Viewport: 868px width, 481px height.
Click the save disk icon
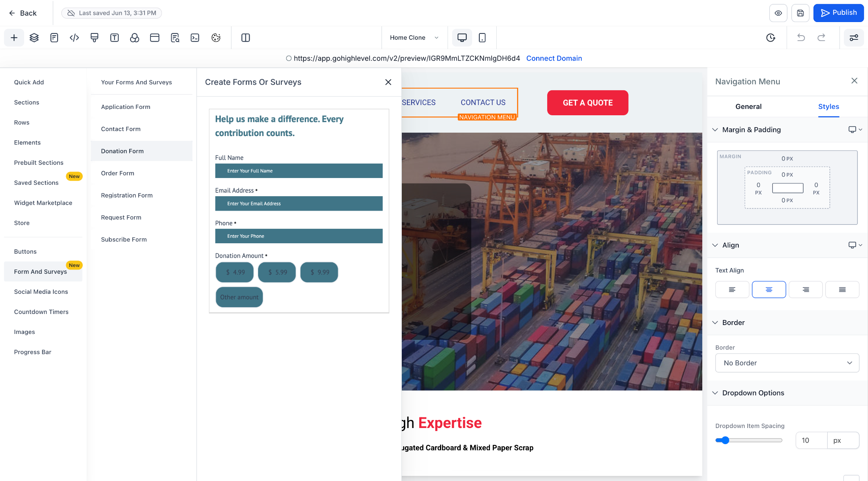800,13
